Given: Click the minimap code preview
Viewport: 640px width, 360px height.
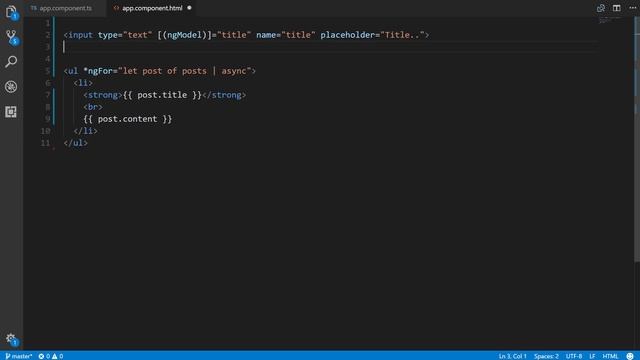Looking at the screenshot, I should tap(610, 20).
